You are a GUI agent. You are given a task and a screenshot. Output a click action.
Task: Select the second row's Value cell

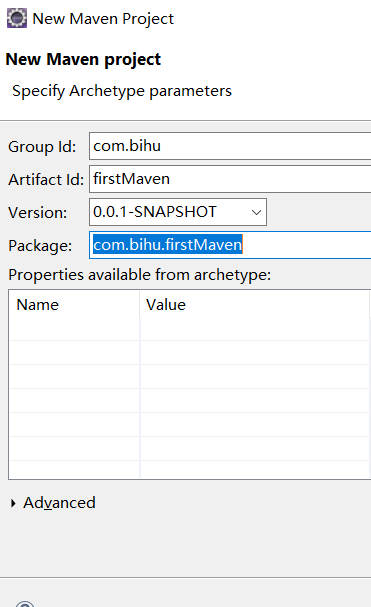pos(255,353)
